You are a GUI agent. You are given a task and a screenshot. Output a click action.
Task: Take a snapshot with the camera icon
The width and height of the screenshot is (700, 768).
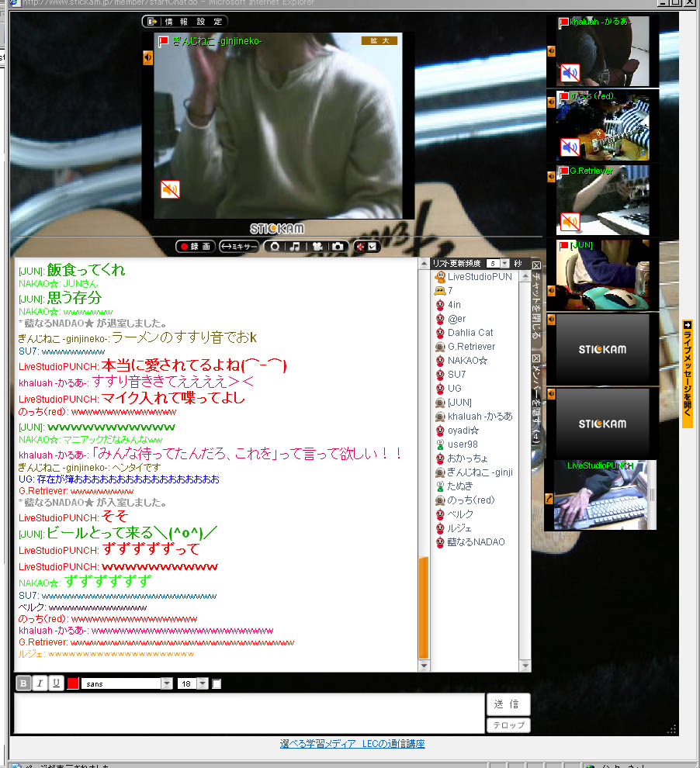point(338,247)
